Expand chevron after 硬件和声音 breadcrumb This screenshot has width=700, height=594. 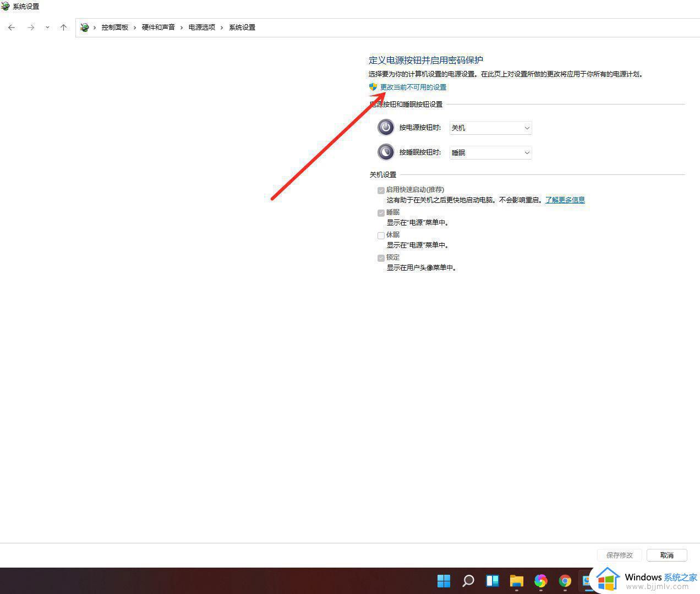[182, 28]
